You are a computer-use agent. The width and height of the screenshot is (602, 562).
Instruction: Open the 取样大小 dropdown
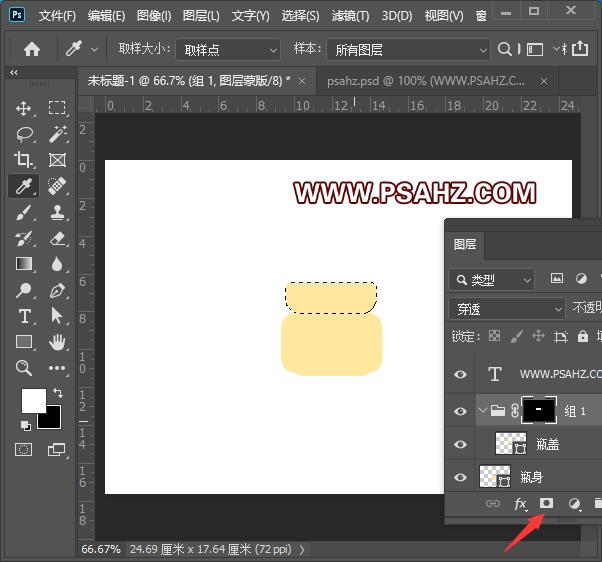(x=228, y=50)
